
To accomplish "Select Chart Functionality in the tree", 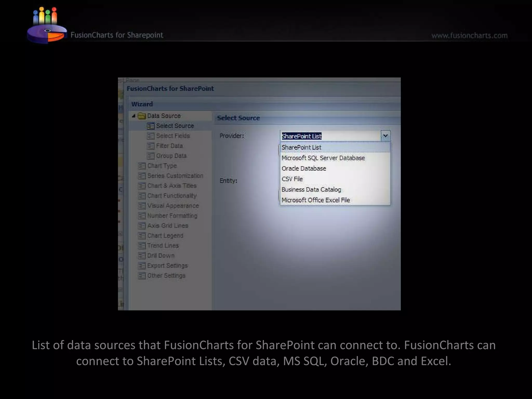I will [172, 196].
